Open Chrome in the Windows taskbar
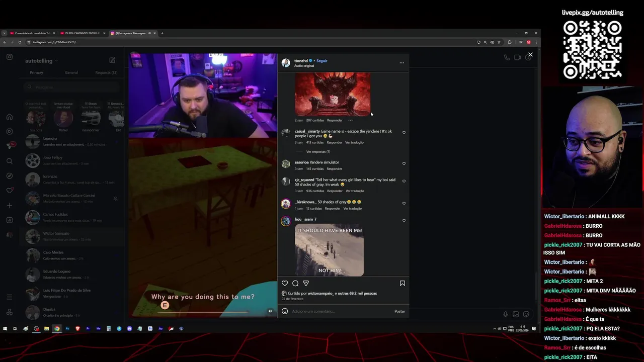The width and height of the screenshot is (644, 362). coord(57,329)
